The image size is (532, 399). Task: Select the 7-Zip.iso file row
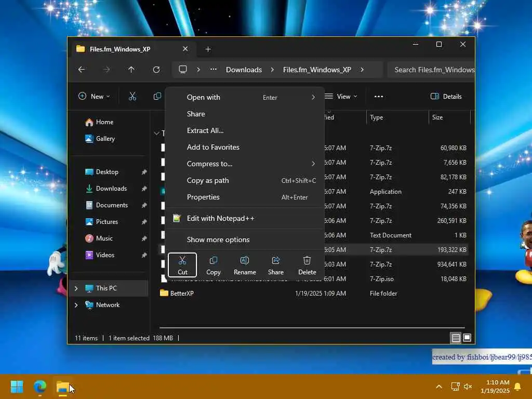(397, 279)
